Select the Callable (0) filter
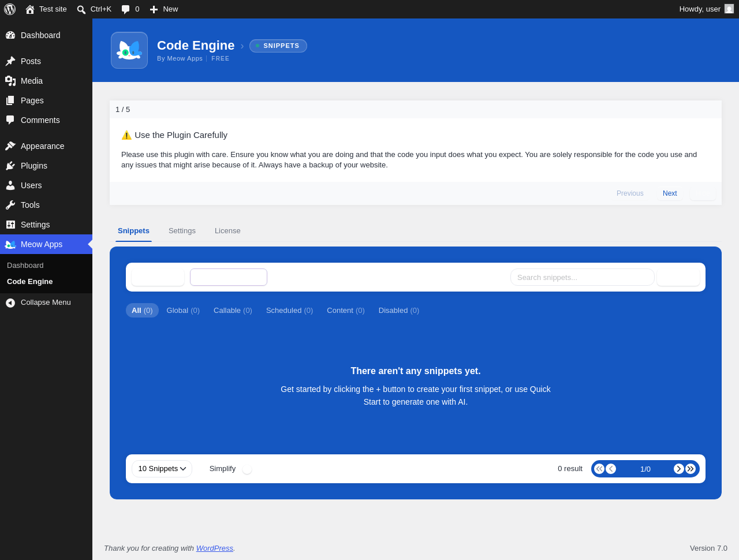 coord(233,311)
